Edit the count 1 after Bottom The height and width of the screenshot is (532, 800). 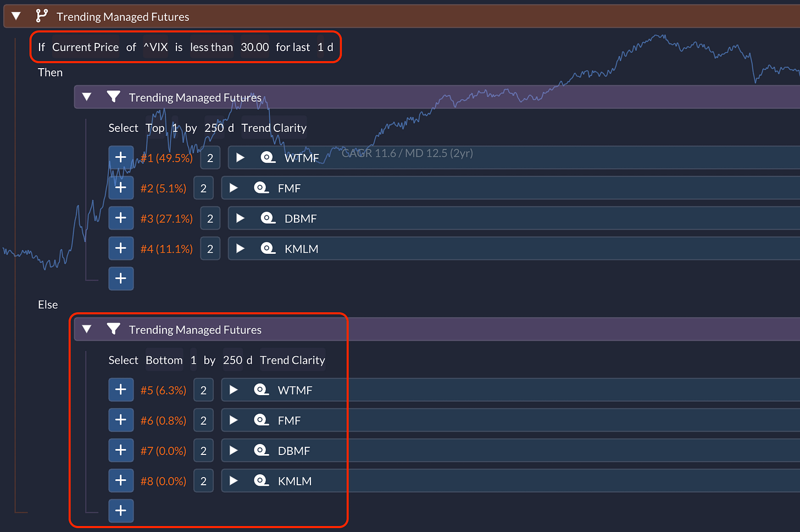193,361
